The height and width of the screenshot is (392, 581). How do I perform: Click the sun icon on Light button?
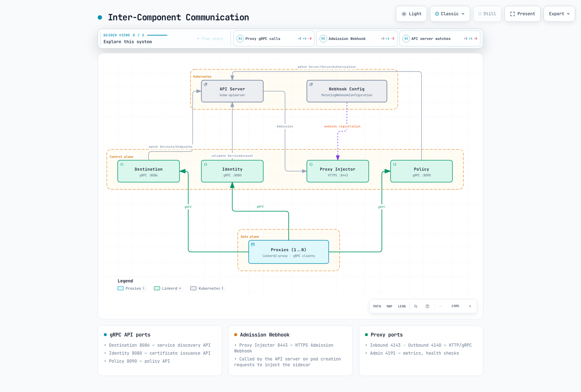click(404, 14)
